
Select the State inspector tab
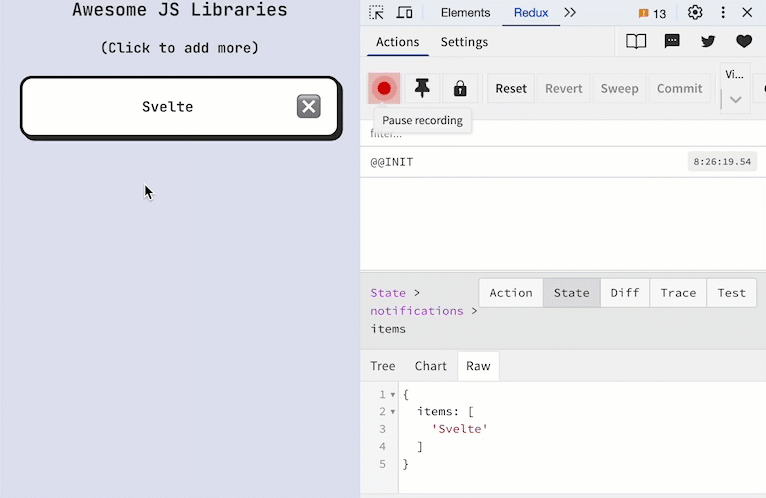click(x=572, y=293)
